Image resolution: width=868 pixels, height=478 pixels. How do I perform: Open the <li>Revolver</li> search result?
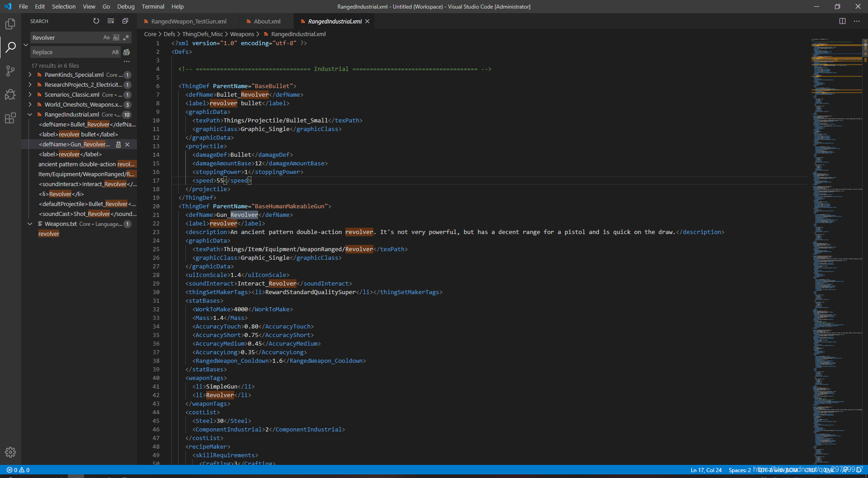[61, 194]
